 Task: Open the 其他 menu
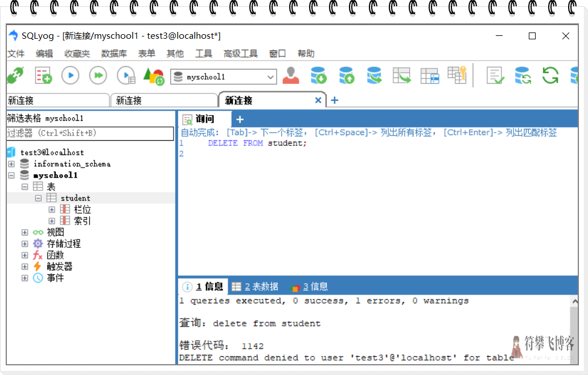point(175,54)
